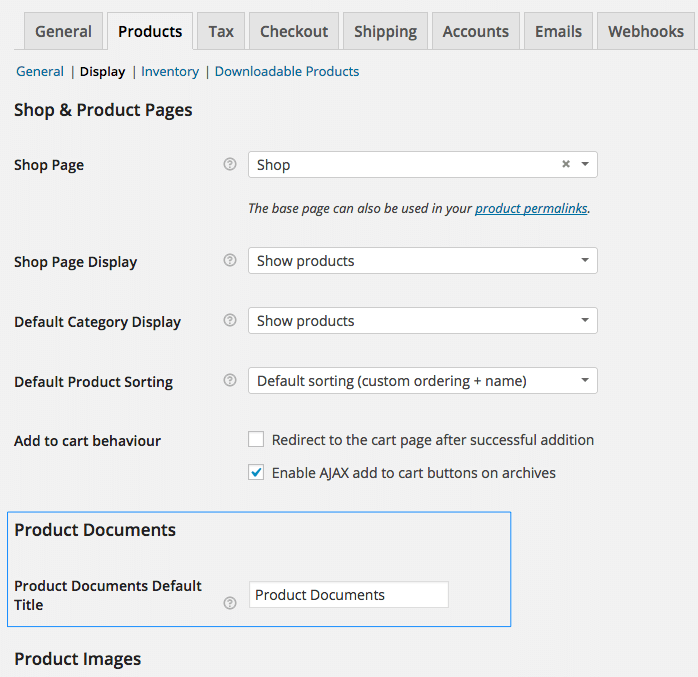
Task: Enable redirect to cart page after addition
Action: [x=256, y=439]
